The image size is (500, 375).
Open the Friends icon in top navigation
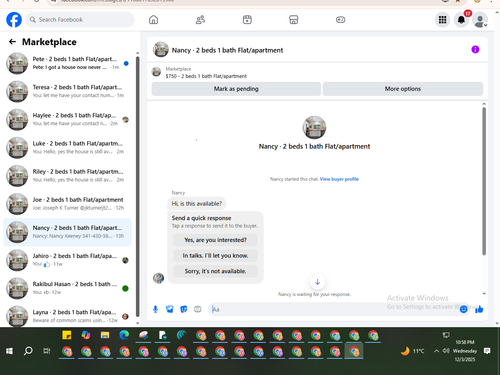200,20
